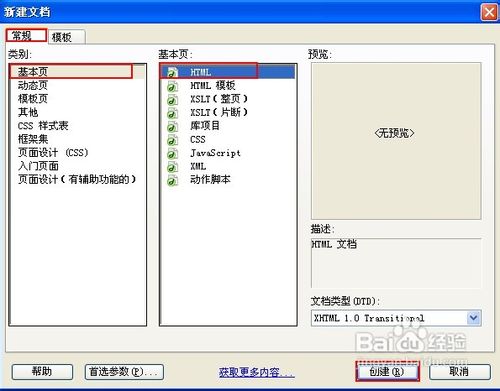This screenshot has width=500, height=391.
Task: Select 页面设计 (CSS) category
Action: point(78,153)
